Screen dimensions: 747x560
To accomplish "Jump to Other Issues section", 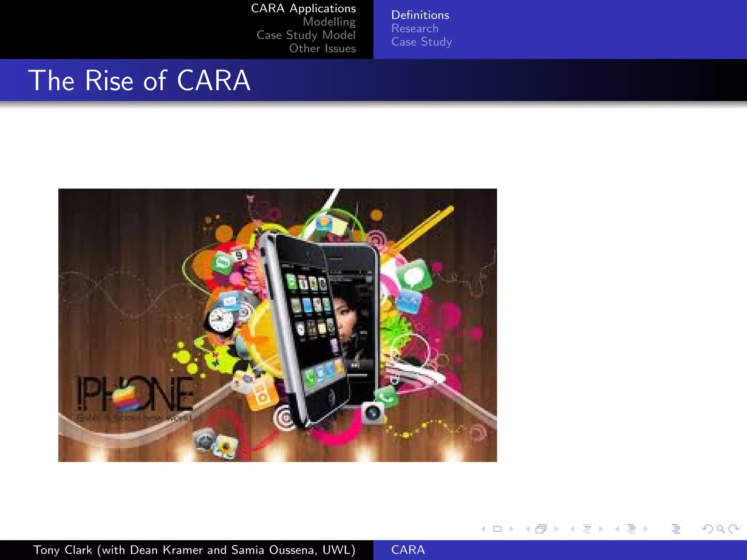I will [x=323, y=48].
